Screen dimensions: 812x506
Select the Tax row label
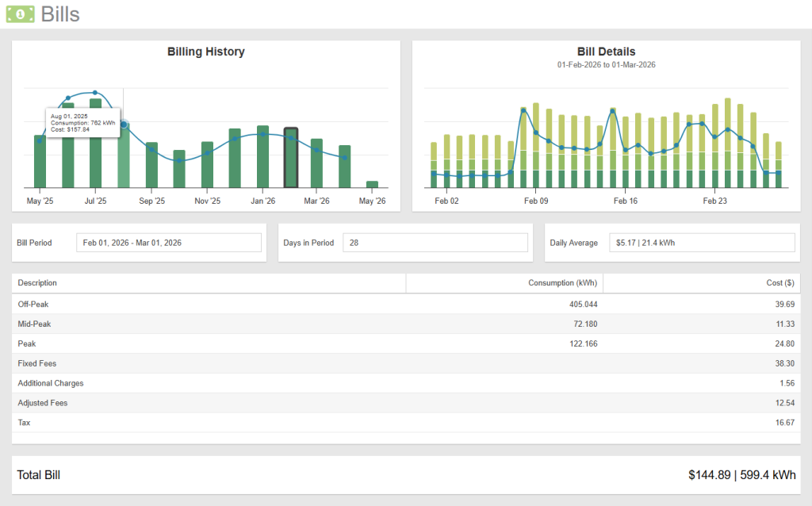click(24, 422)
